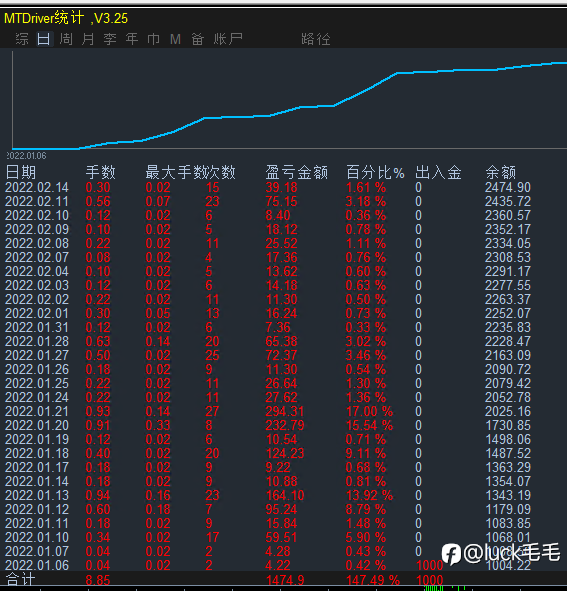Click profit value 232.79
The image size is (567, 591).
click(285, 425)
